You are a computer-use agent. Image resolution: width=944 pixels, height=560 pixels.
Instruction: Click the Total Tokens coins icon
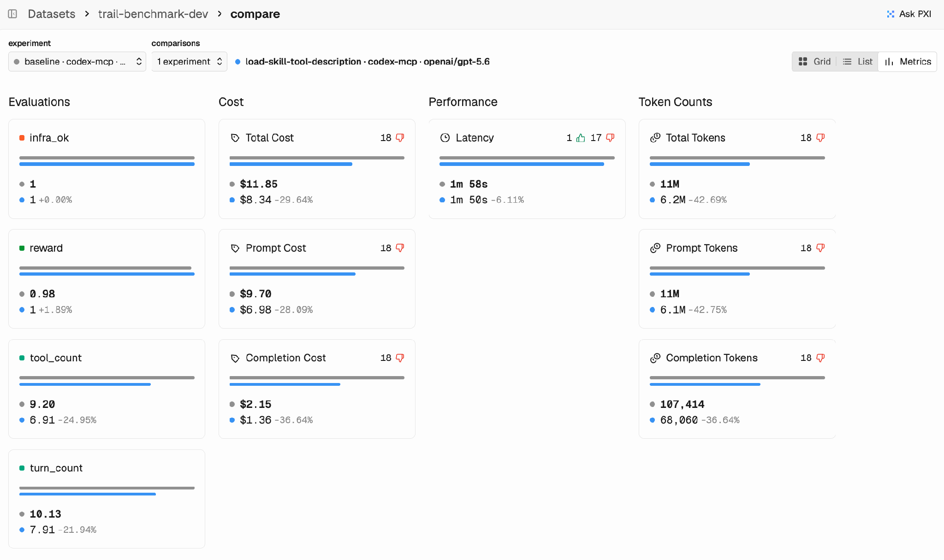point(655,138)
